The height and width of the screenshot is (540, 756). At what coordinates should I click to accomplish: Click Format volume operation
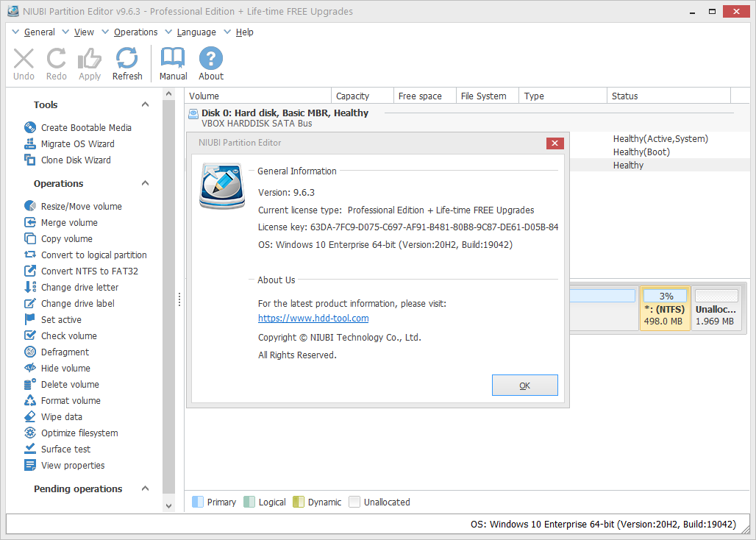63,401
